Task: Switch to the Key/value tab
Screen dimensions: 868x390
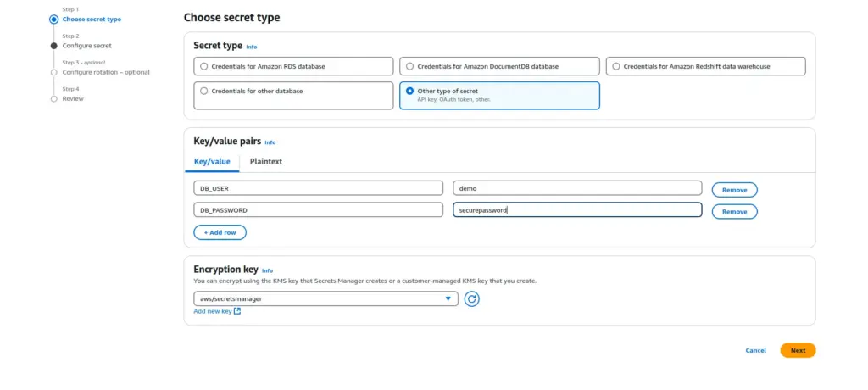Action: [x=212, y=161]
